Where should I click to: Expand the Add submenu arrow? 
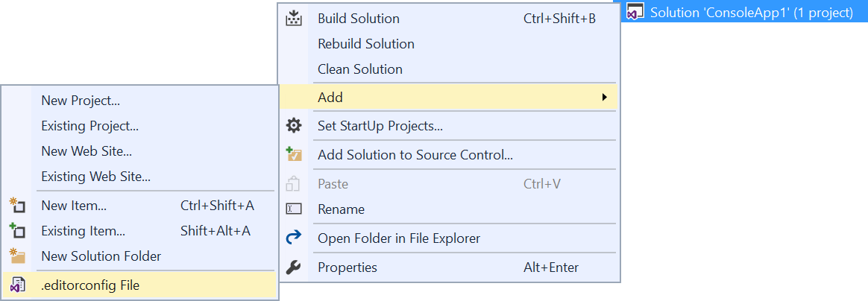(x=605, y=98)
